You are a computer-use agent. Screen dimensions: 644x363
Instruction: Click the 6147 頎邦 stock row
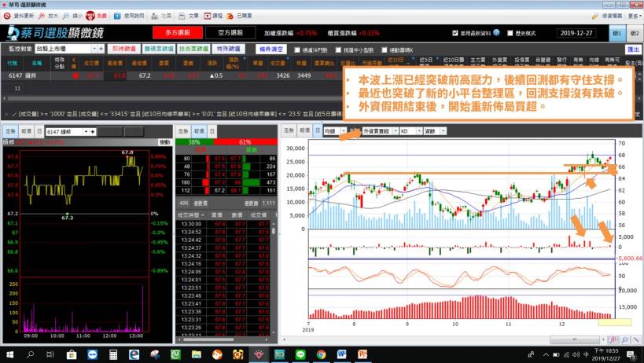[x=172, y=76]
